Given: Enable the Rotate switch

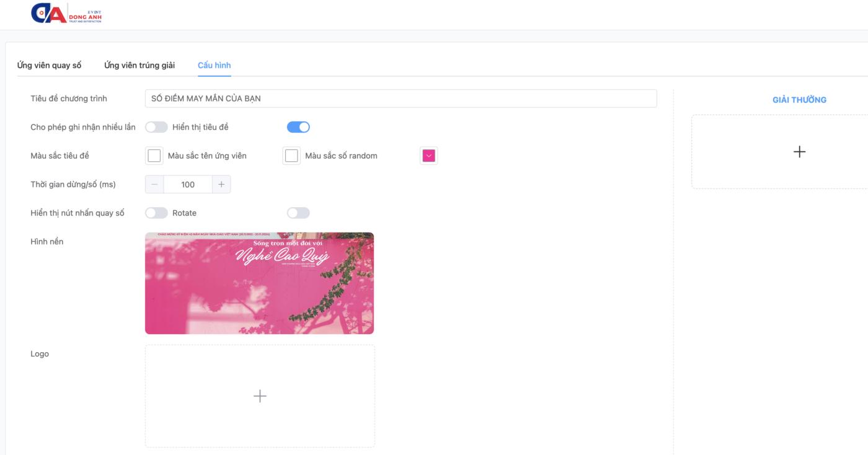Looking at the screenshot, I should pos(298,213).
